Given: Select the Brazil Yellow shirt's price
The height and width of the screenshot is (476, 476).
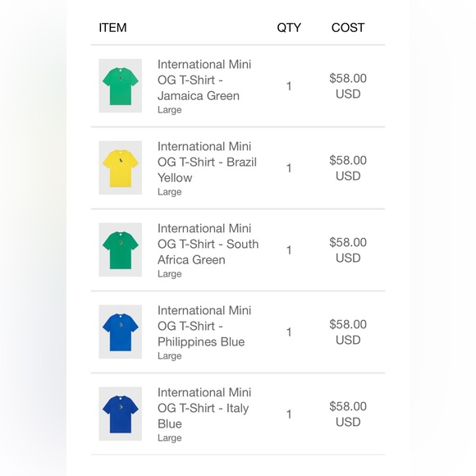Looking at the screenshot, I should (x=348, y=168).
